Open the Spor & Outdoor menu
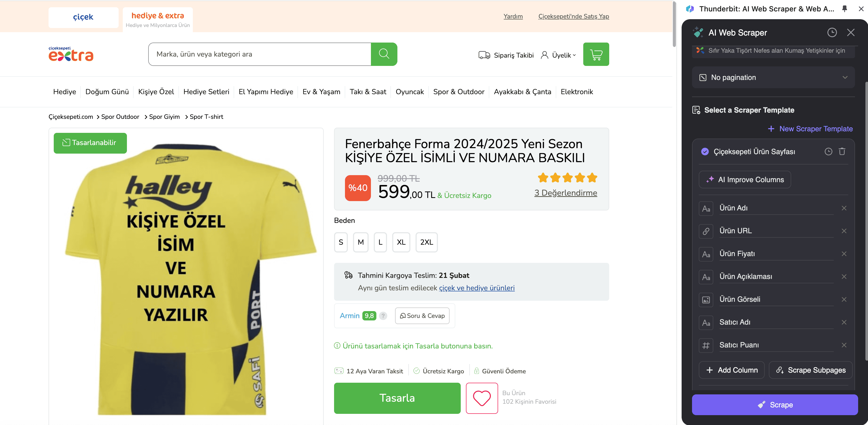Screen dimensions: 868x425 pos(459,92)
